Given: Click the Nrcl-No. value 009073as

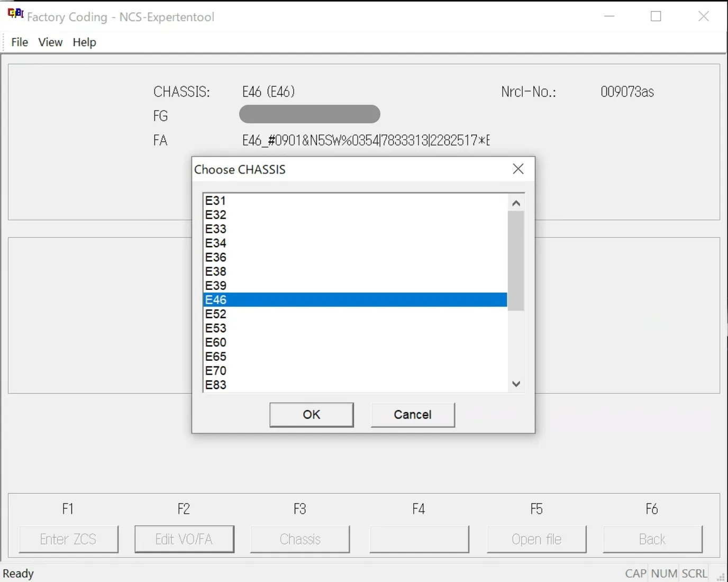Looking at the screenshot, I should point(627,92).
